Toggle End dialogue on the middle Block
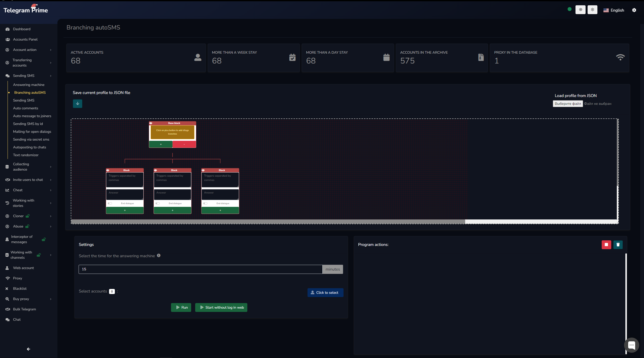The width and height of the screenshot is (644, 358). pyautogui.click(x=158, y=203)
